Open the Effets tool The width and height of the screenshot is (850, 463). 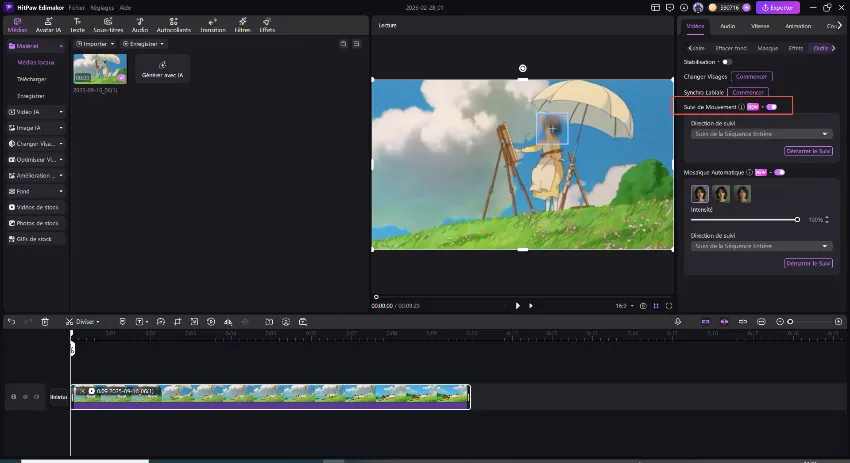click(267, 25)
